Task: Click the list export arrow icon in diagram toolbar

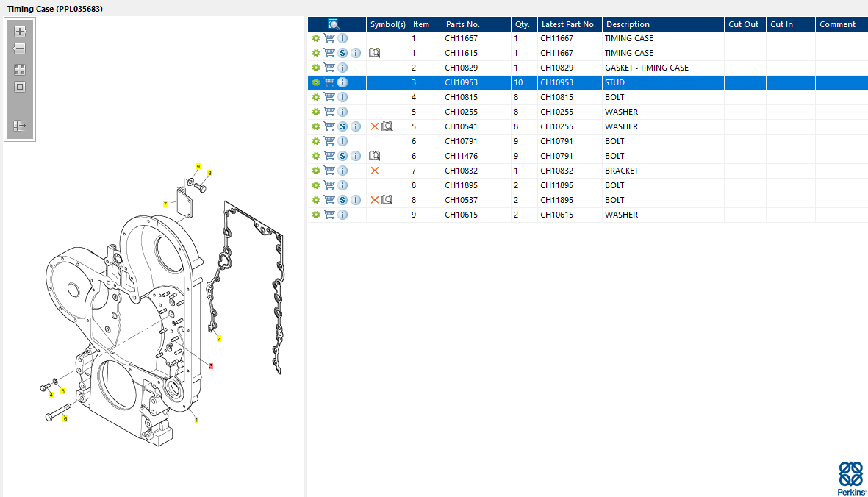Action: [20, 126]
